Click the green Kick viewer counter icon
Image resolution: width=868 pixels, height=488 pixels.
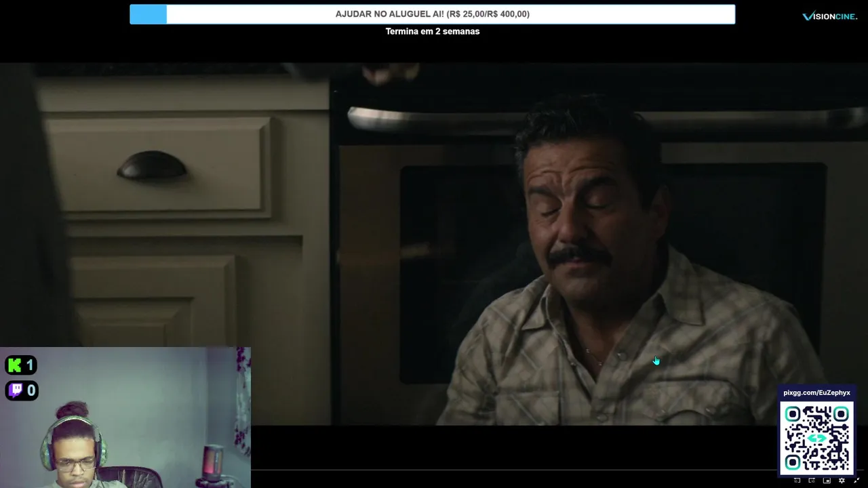[x=14, y=365]
